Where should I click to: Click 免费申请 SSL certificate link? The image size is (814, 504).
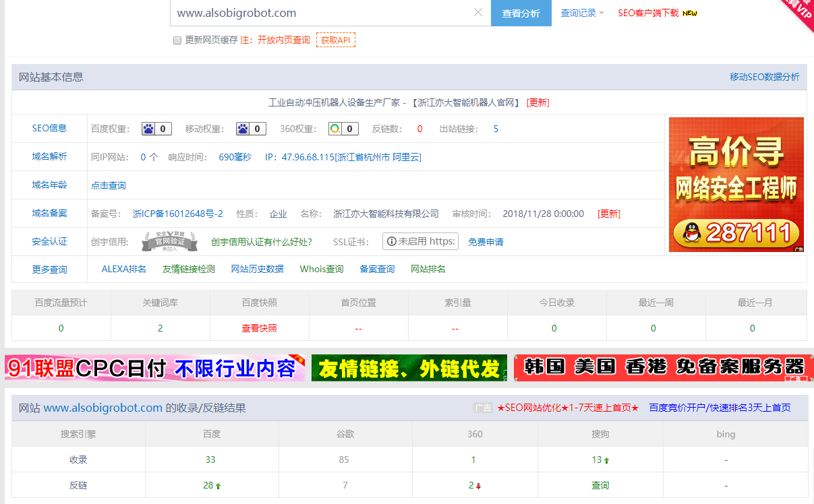click(486, 242)
